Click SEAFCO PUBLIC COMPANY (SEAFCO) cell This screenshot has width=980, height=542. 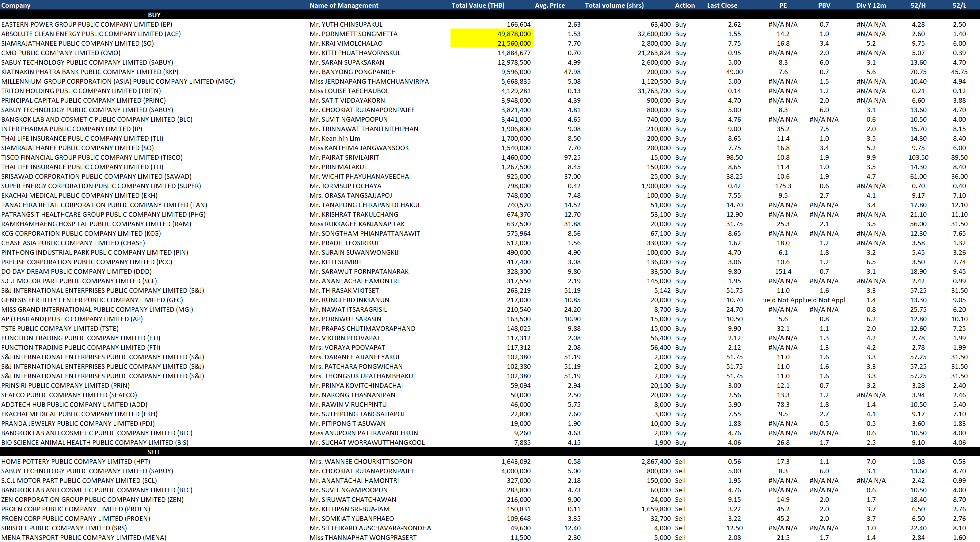[69, 395]
